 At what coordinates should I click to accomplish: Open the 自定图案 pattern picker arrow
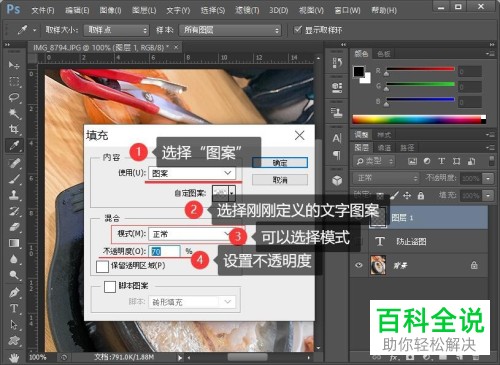tap(232, 193)
